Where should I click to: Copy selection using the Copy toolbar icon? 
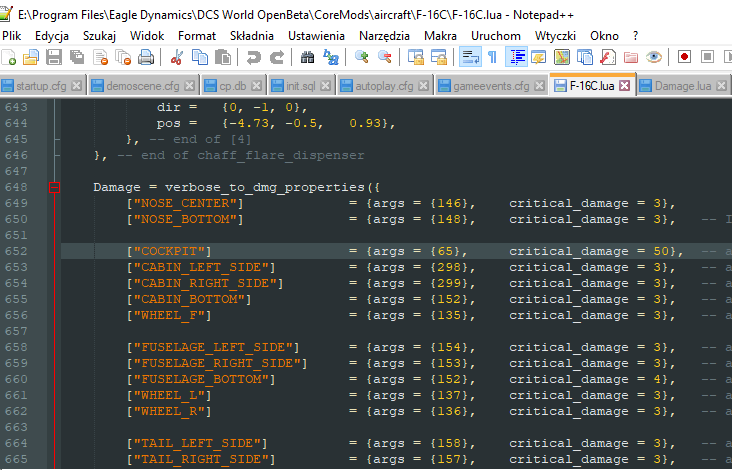(200, 57)
